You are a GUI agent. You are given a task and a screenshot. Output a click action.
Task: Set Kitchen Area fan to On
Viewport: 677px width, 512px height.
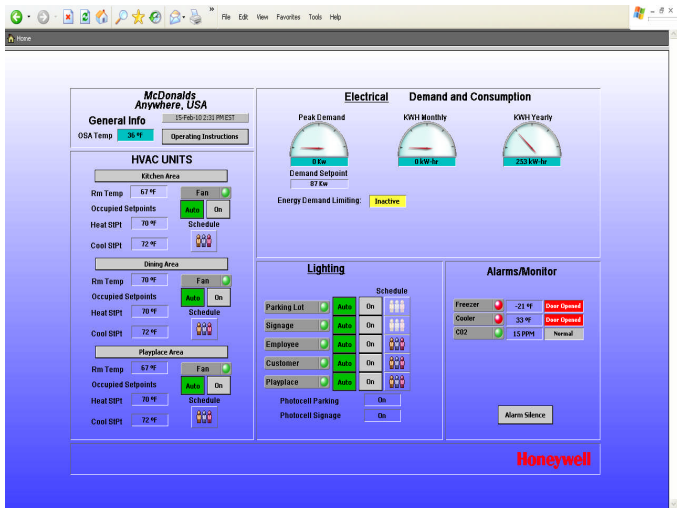tap(218, 210)
